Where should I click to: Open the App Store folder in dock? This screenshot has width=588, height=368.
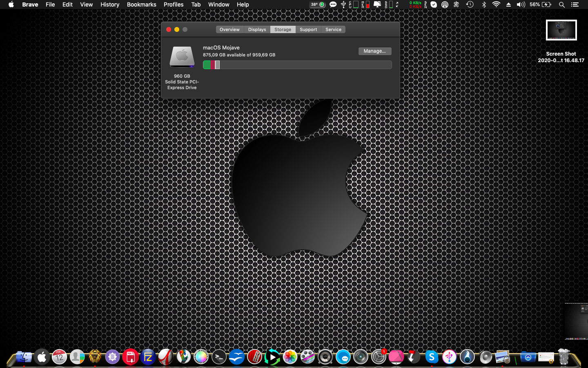[x=528, y=357]
